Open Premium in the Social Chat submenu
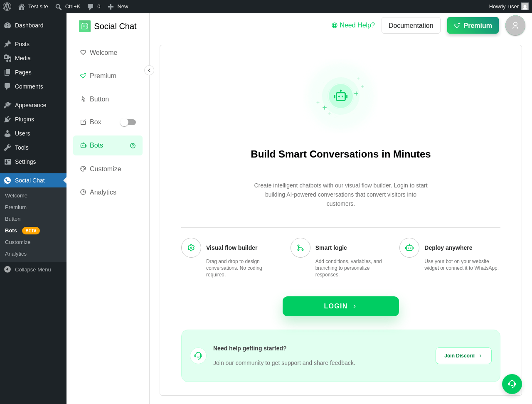This screenshot has height=404, width=532. click(x=33, y=207)
